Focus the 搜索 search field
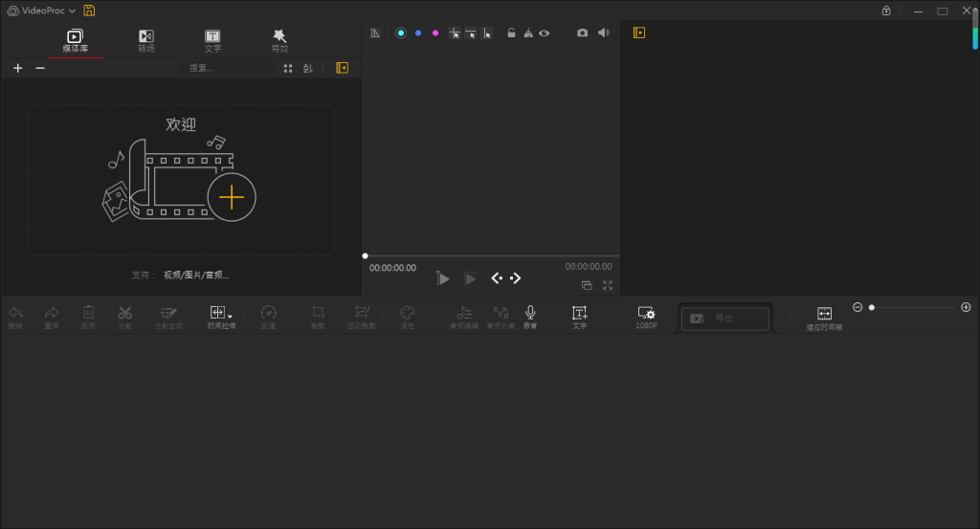Viewport: 980px width, 529px height. (x=227, y=68)
